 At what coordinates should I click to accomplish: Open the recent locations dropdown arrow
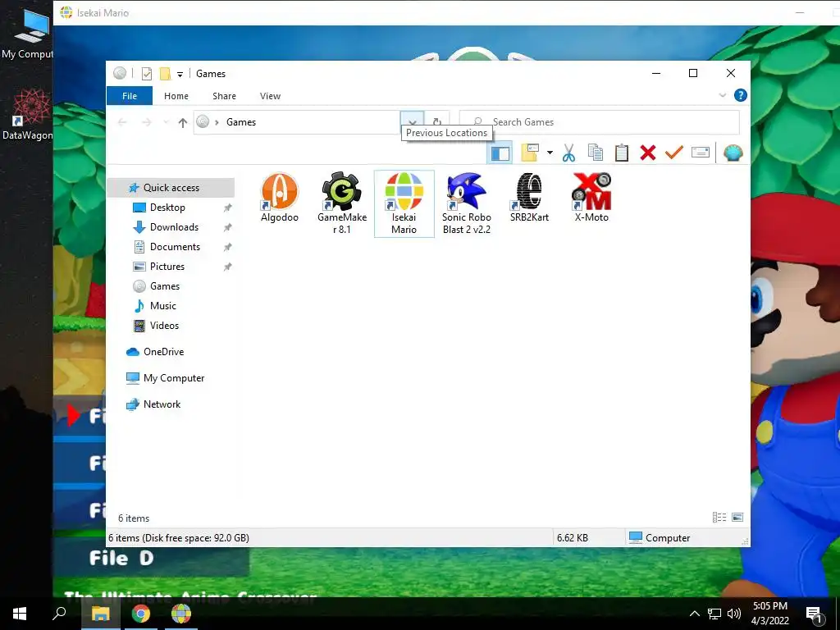[166, 123]
